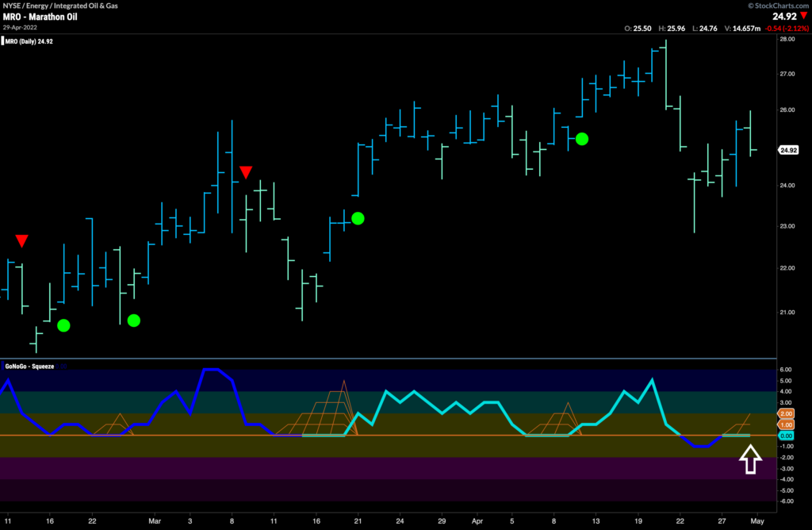Screen dimensions: 812x530
Task: Click the orange 2.00 tag on oscillator axis
Action: click(x=786, y=413)
